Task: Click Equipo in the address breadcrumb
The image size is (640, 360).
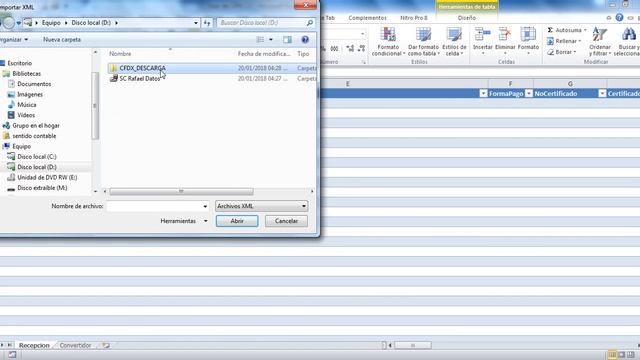Action: (x=51, y=23)
